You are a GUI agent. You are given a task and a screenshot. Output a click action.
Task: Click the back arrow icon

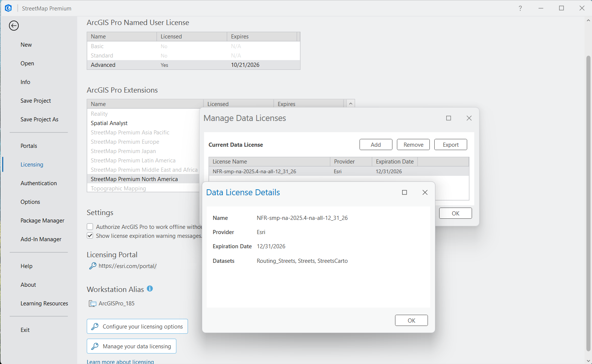click(x=14, y=25)
